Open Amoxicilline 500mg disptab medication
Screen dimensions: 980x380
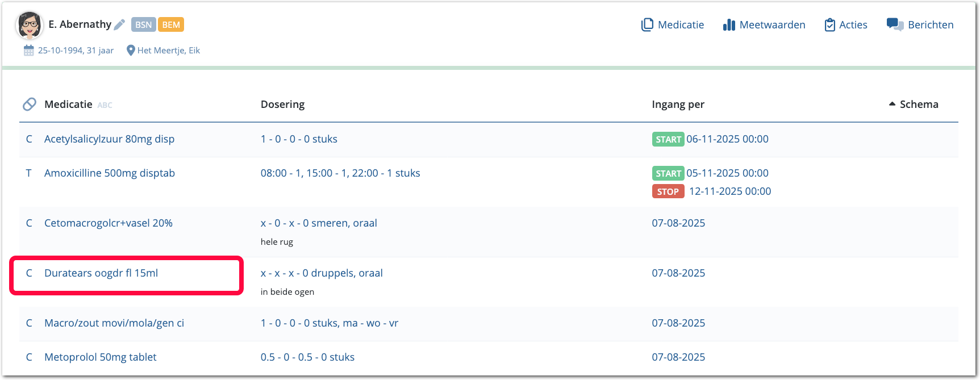(x=110, y=173)
